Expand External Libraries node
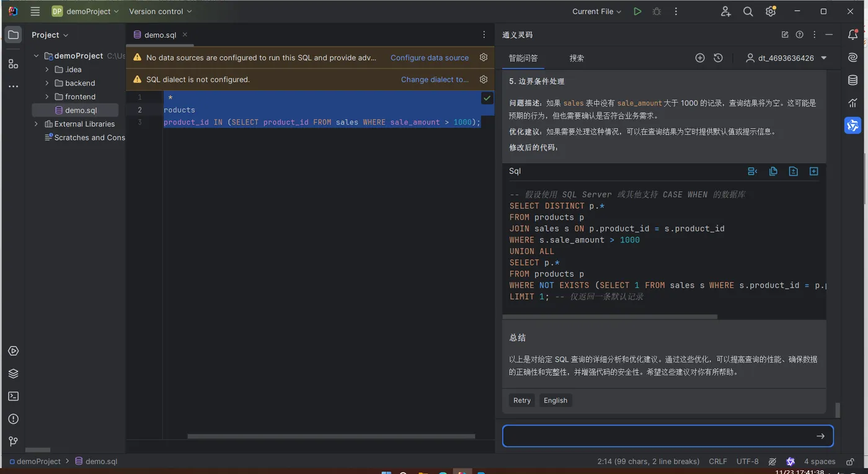This screenshot has width=868, height=474. click(x=36, y=124)
